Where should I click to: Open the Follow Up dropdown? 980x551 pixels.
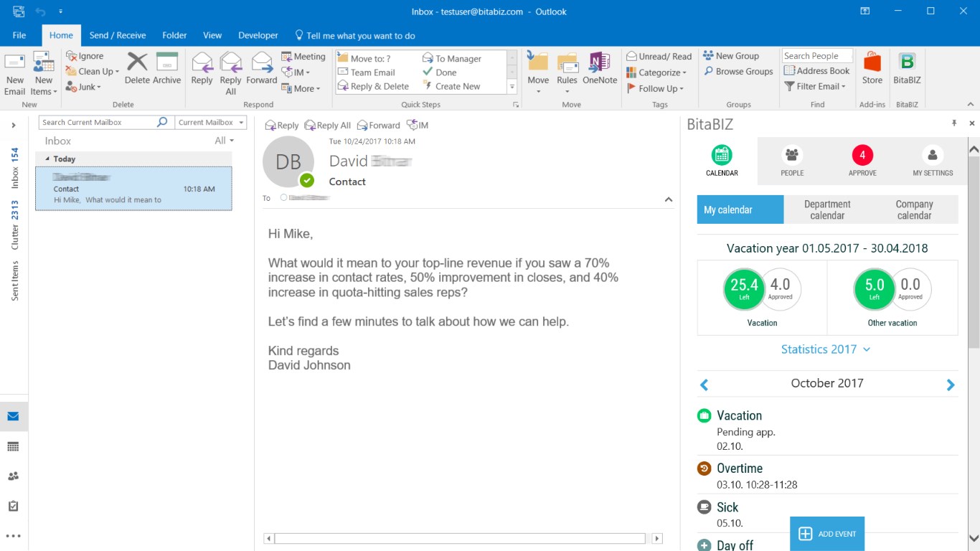655,88
